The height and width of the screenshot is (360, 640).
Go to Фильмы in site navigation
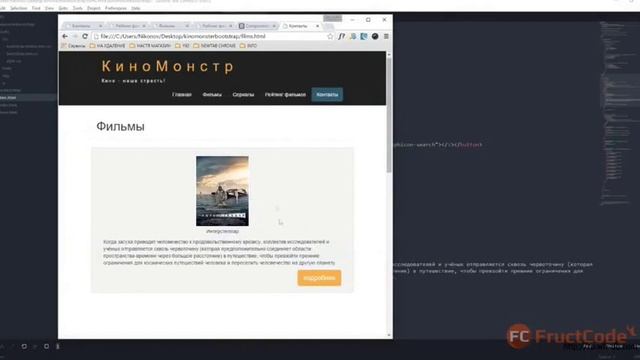212,94
